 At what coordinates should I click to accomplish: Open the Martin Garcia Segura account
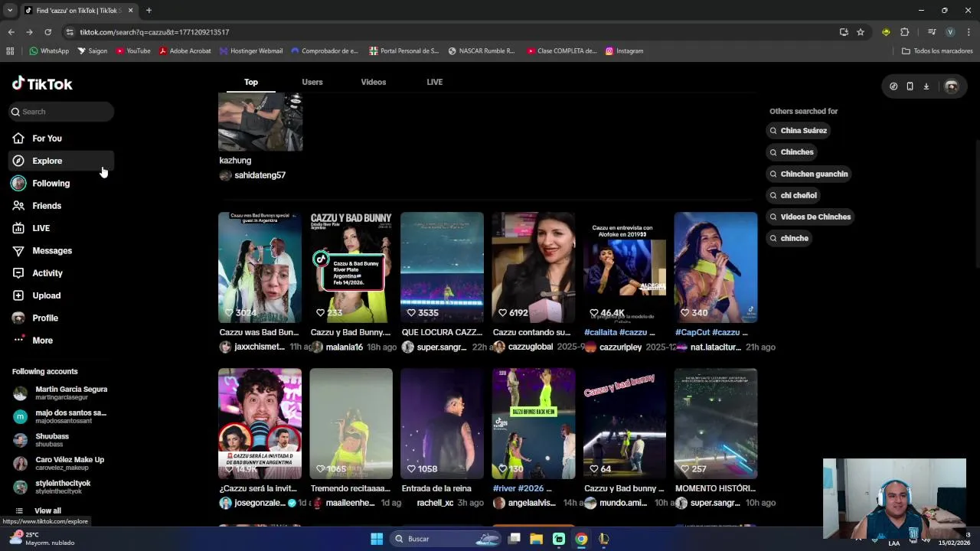click(x=60, y=393)
